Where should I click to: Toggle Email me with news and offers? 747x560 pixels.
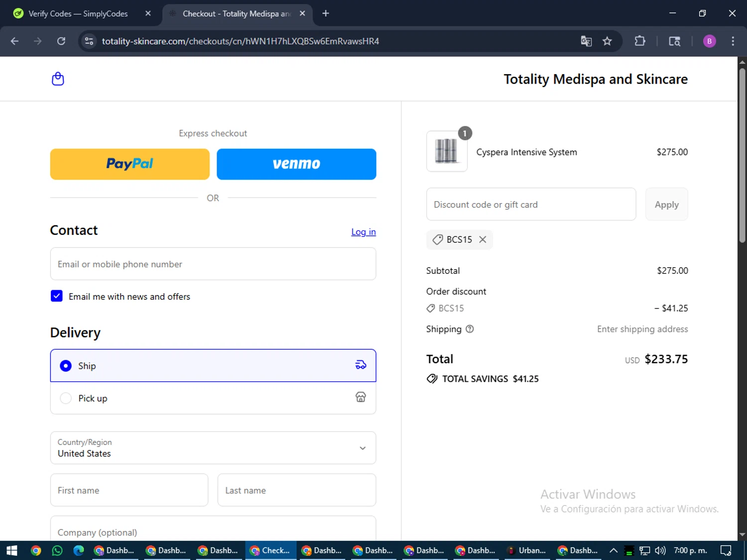[x=57, y=296]
